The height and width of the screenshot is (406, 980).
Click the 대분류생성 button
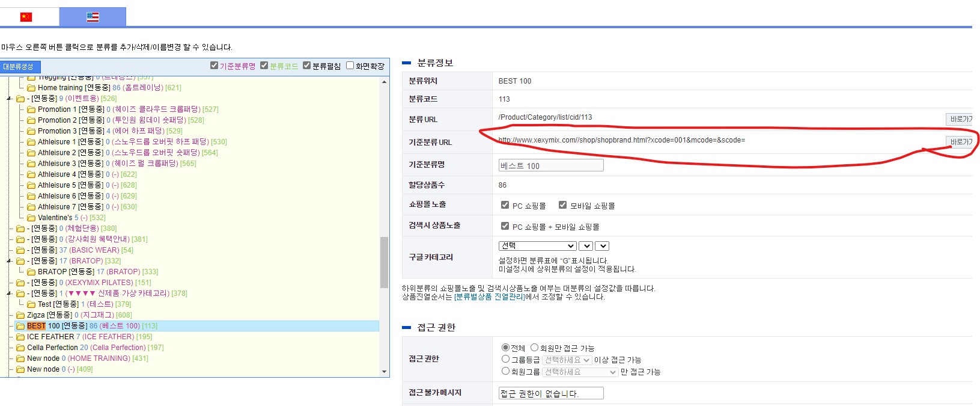click(19, 67)
